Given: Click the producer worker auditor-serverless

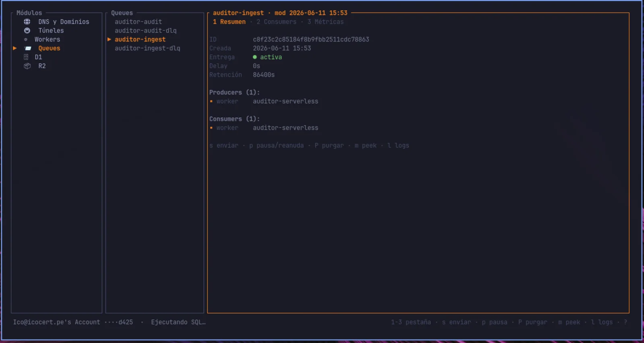Looking at the screenshot, I should point(285,101).
